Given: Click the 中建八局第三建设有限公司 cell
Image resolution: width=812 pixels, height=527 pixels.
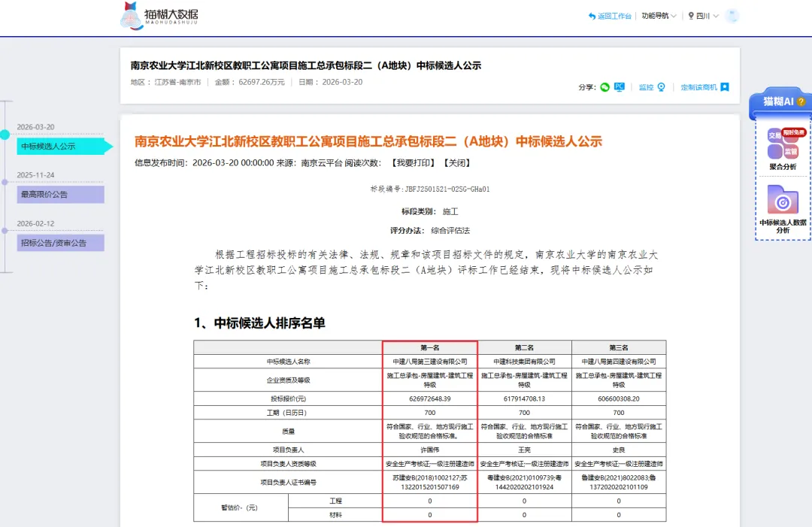Looking at the screenshot, I should coord(430,362).
